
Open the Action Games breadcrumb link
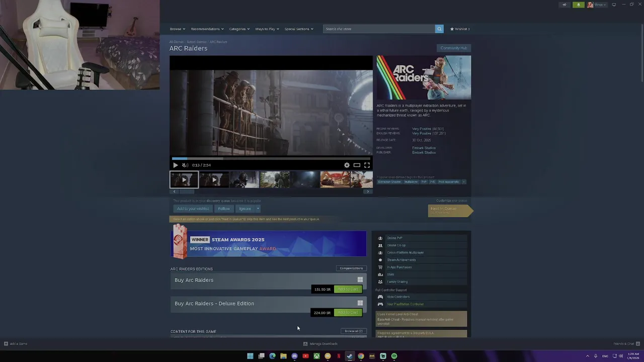[197, 42]
